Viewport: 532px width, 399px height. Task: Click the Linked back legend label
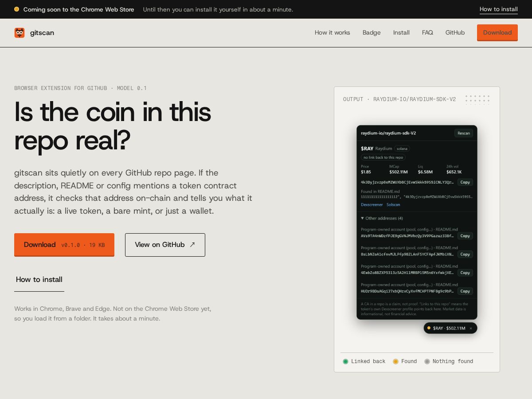pos(368,361)
